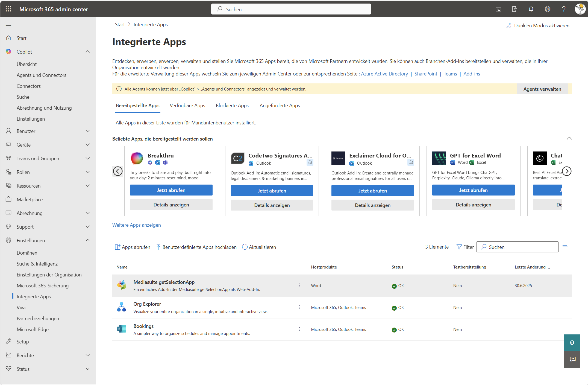Collapse the Beliebte Apps section

coord(569,138)
